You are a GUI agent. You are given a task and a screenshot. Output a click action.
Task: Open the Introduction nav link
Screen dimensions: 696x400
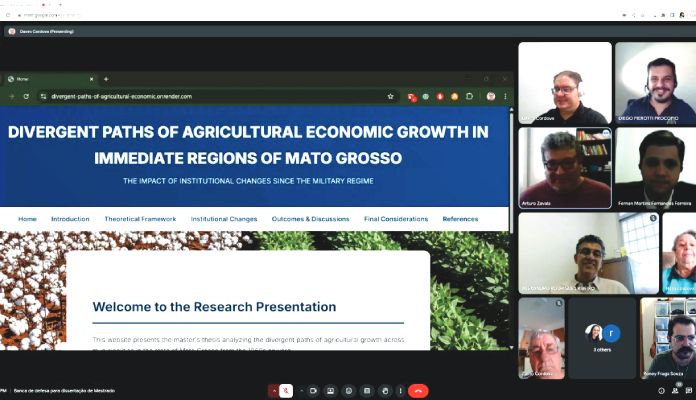[x=70, y=219]
